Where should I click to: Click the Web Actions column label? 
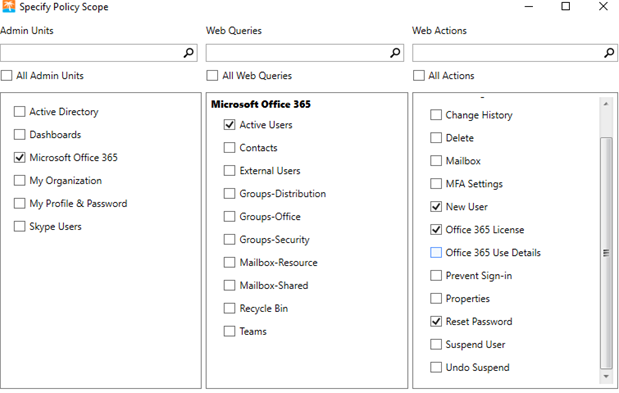(439, 30)
